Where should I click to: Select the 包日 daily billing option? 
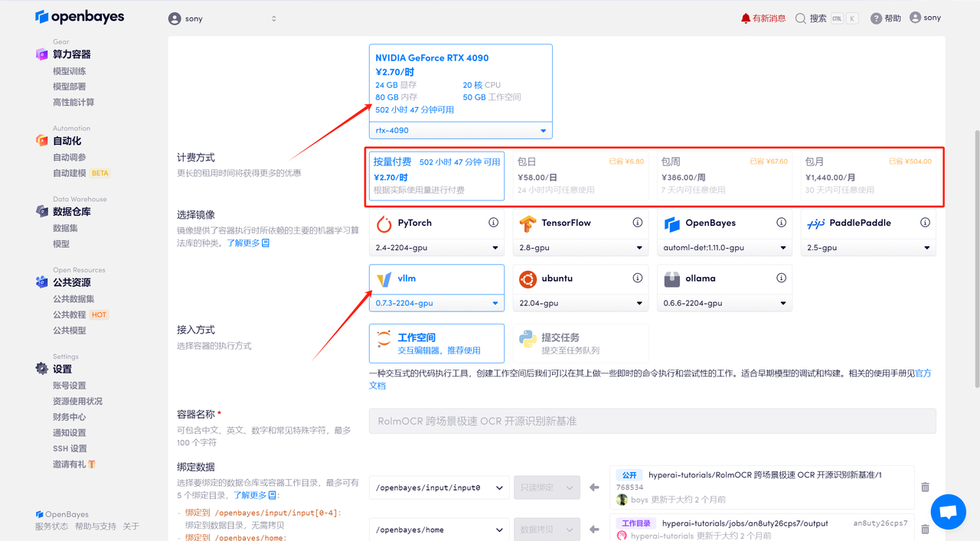(580, 177)
